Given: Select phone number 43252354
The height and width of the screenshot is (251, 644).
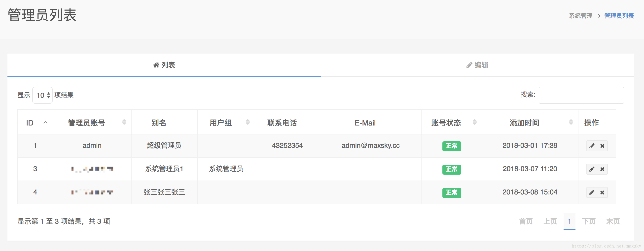Looking at the screenshot, I should click(x=287, y=146).
